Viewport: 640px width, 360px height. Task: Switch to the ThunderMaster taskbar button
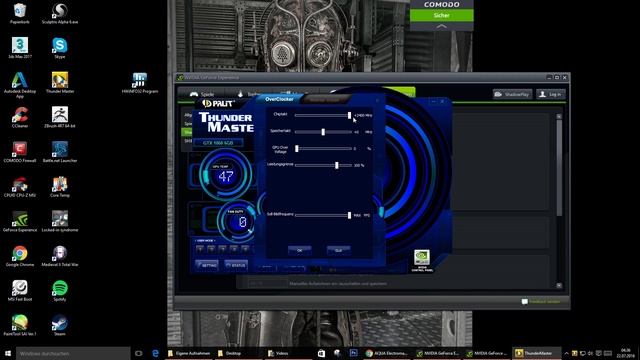[536, 353]
